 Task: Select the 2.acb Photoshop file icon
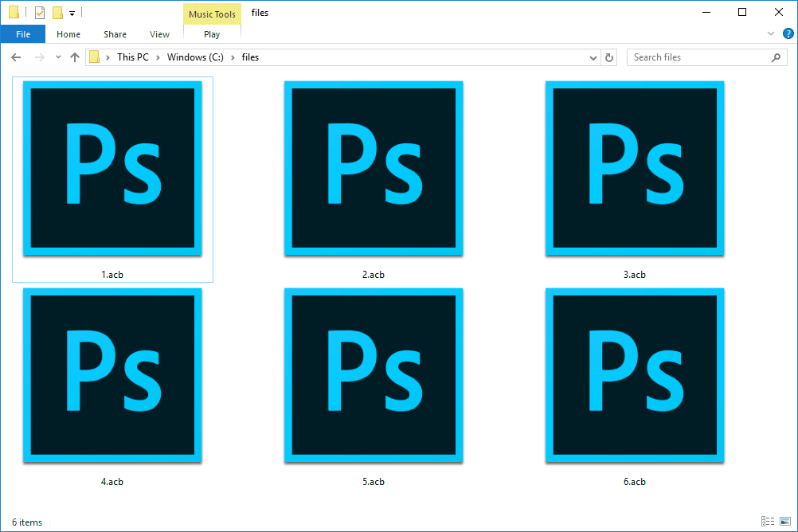point(374,168)
